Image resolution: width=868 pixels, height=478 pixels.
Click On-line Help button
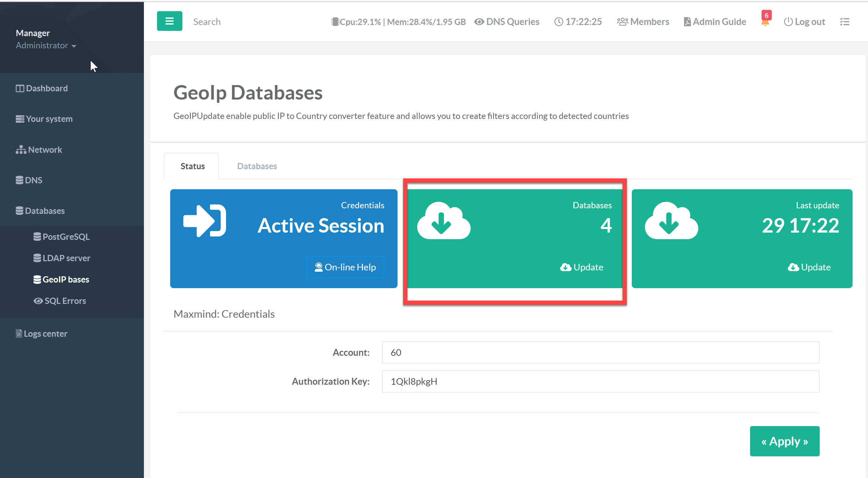tap(345, 267)
